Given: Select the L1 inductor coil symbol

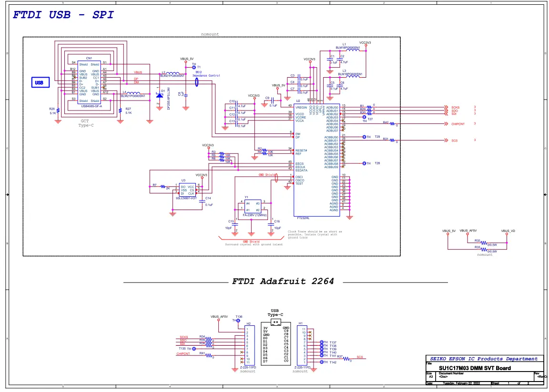Looking at the screenshot, I should pyautogui.click(x=353, y=50).
